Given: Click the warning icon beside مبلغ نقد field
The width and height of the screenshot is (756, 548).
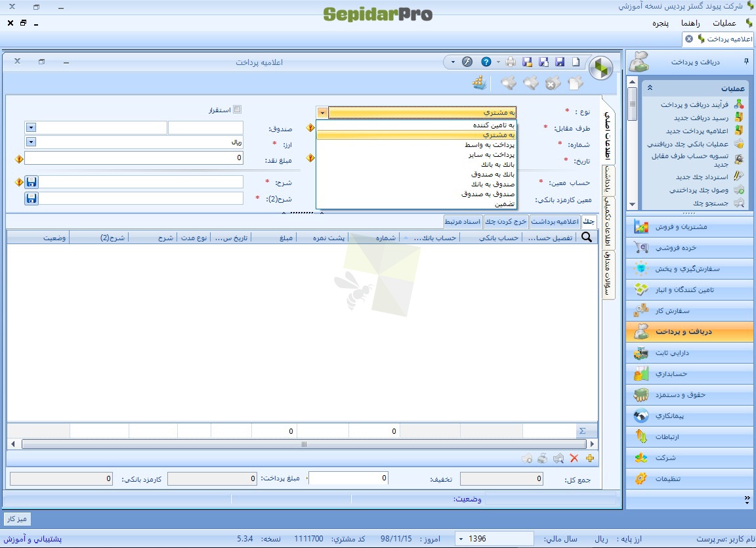Looking at the screenshot, I should tap(19, 159).
